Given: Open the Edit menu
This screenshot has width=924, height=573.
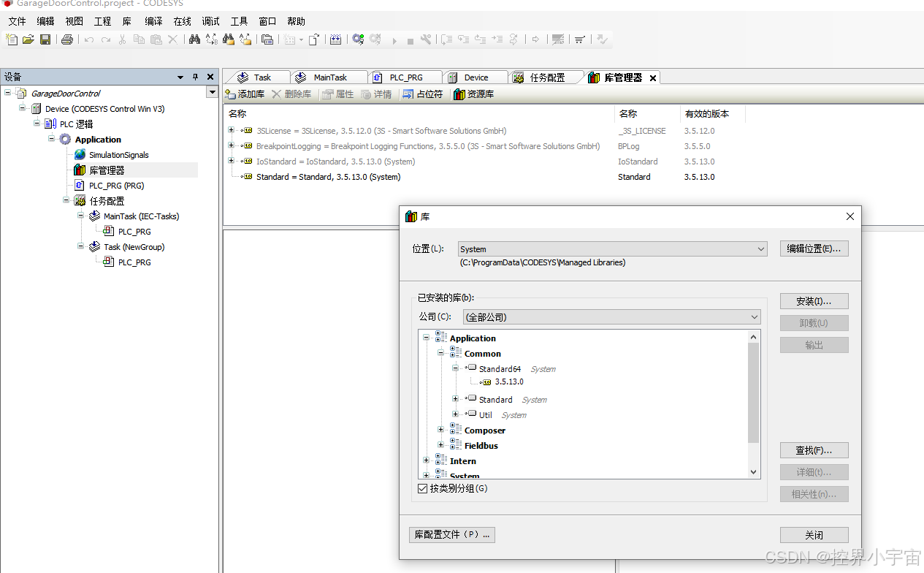Looking at the screenshot, I should (45, 21).
